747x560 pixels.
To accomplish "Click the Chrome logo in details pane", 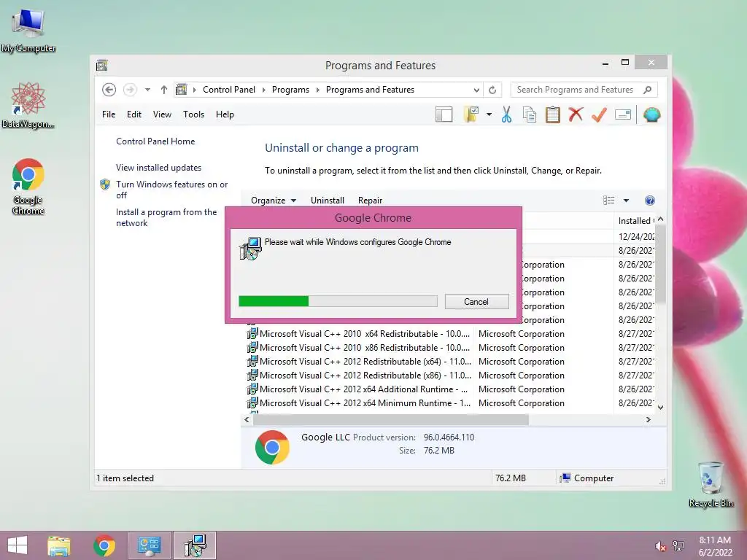I will coord(273,447).
